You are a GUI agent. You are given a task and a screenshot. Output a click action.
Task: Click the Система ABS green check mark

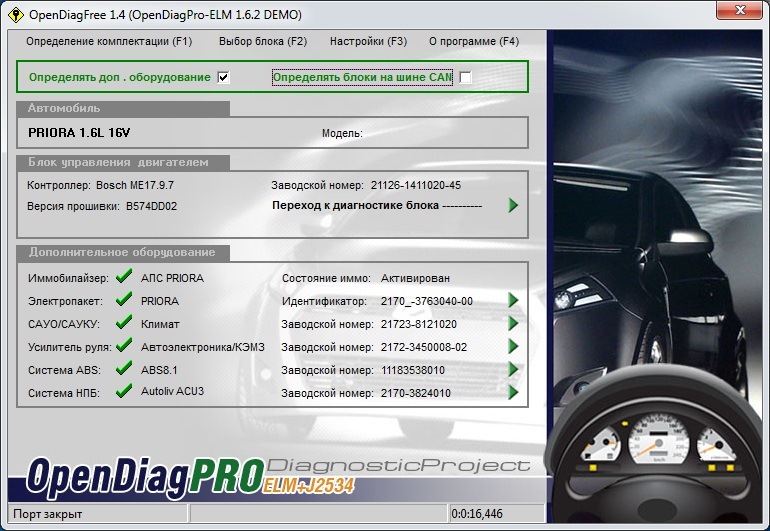[x=124, y=368]
